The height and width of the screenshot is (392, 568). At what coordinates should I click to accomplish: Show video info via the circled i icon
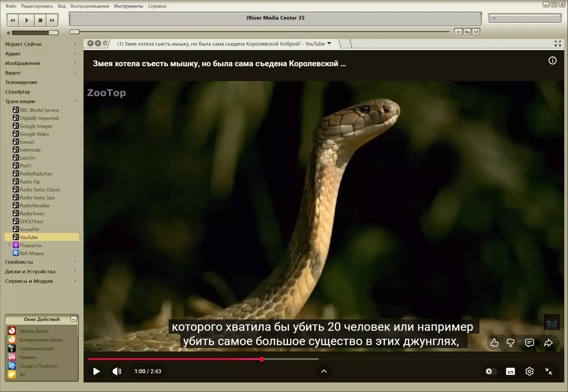(x=552, y=60)
